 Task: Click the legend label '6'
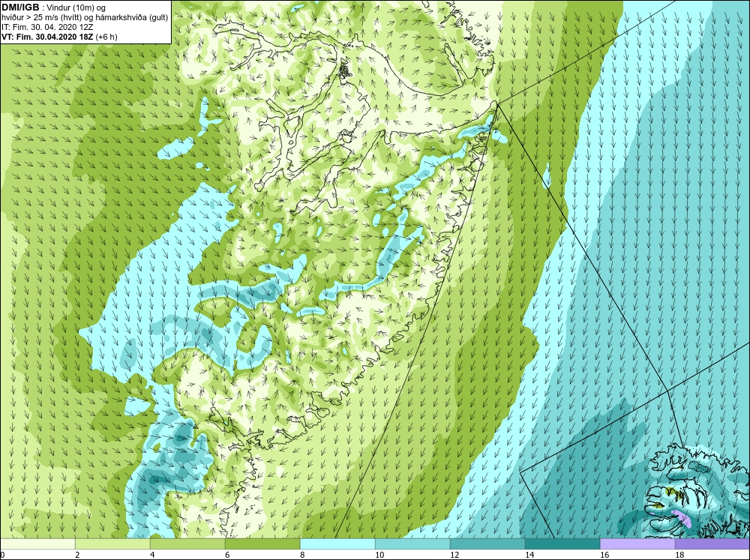(x=228, y=555)
